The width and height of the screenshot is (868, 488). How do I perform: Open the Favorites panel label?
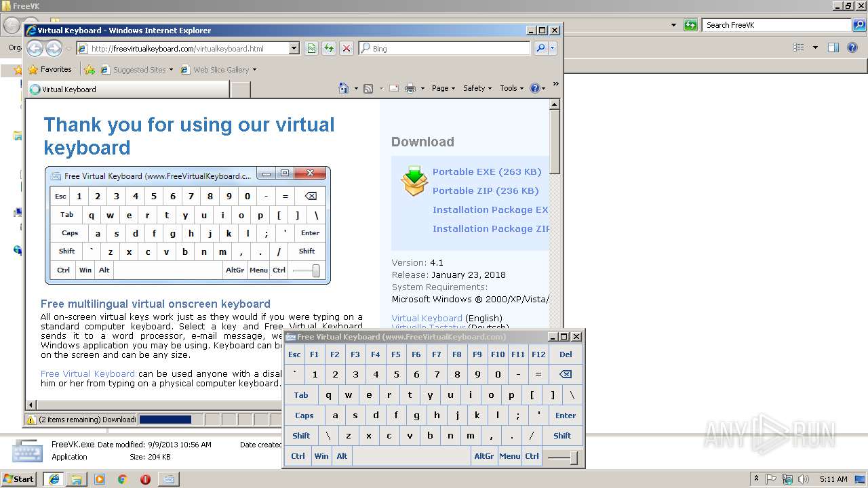tap(56, 69)
